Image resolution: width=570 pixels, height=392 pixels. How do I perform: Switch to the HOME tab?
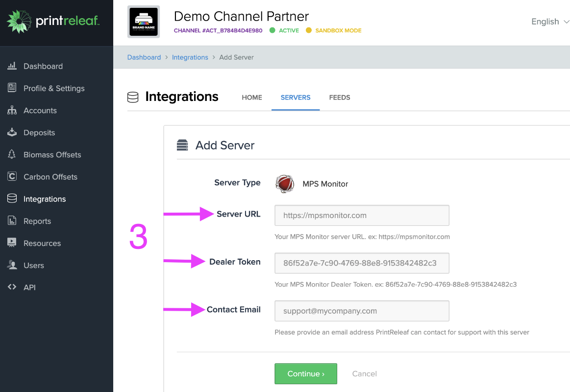(251, 98)
